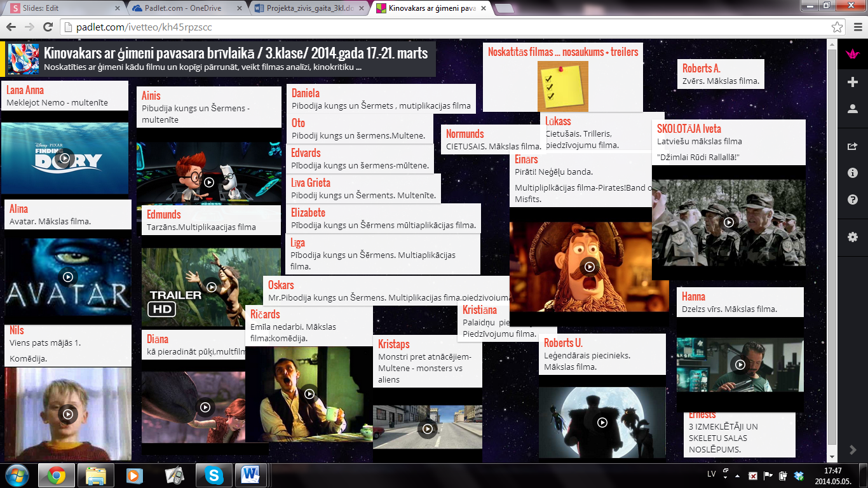Open Windows Media Player from taskbar

pos(135,475)
